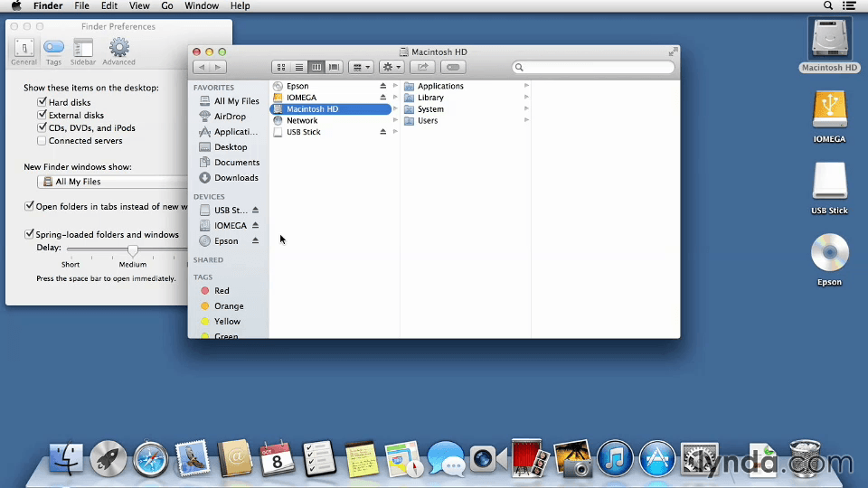Switch Finder window to column view
Viewport: 868px width, 488px height.
pos(316,67)
